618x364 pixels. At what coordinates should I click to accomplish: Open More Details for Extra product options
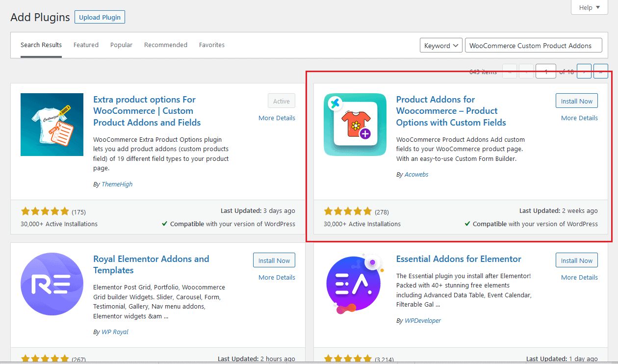pos(277,118)
